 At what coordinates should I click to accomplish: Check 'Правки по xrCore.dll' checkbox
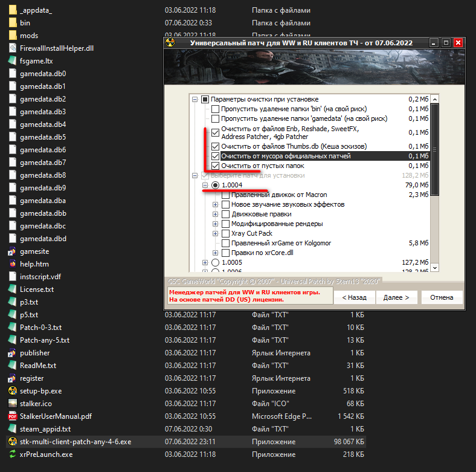pos(225,253)
